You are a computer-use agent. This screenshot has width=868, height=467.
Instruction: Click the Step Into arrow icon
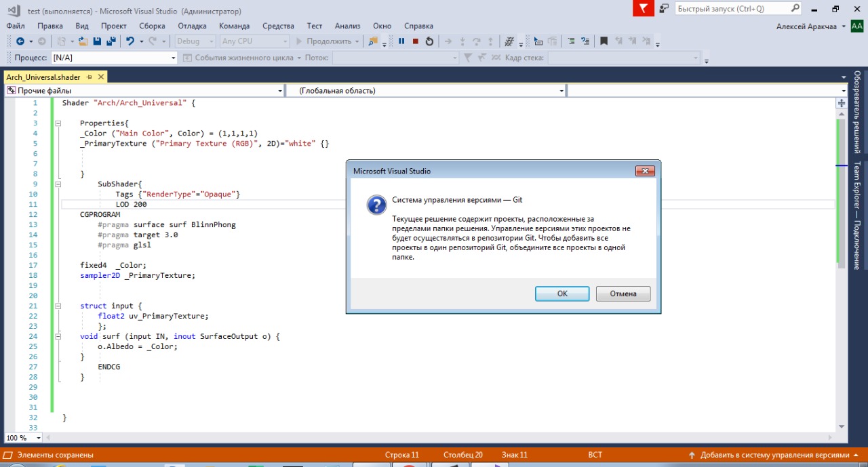tap(462, 41)
